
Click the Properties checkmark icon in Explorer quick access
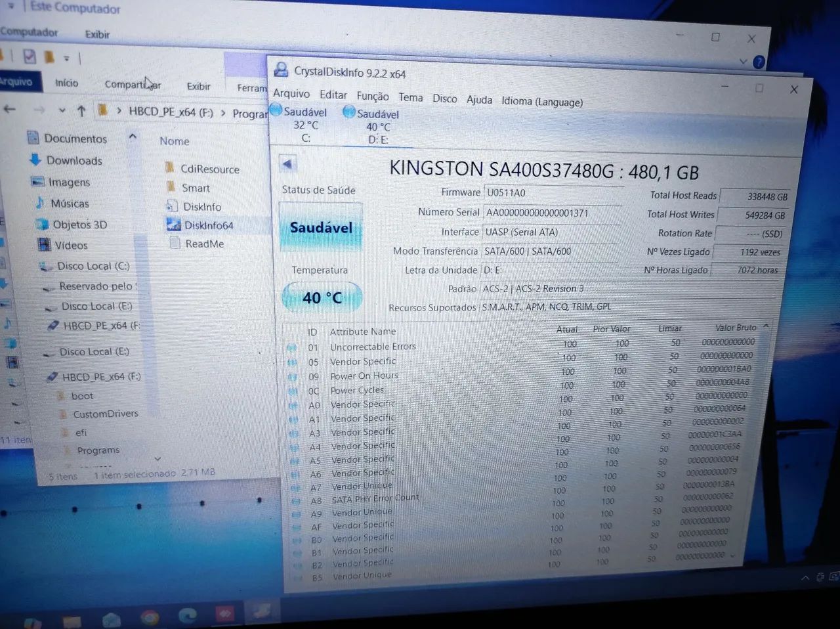[x=30, y=56]
